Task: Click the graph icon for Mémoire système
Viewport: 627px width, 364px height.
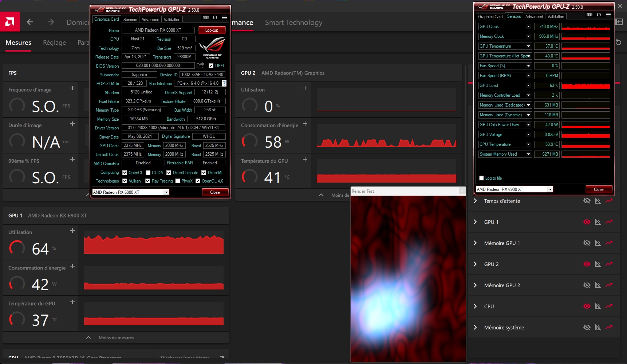Action: point(609,327)
